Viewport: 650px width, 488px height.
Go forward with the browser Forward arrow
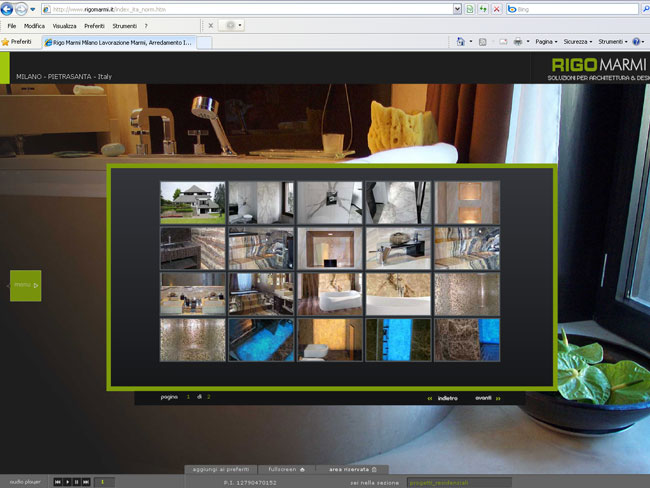[21, 9]
